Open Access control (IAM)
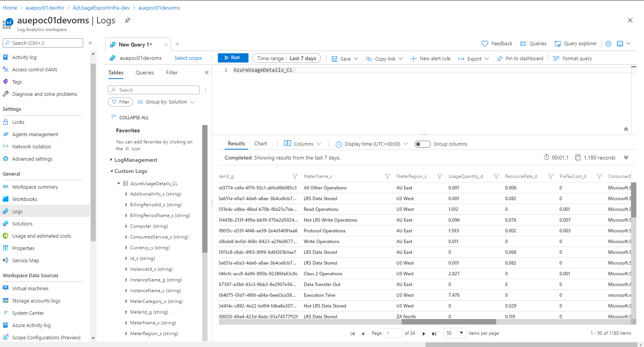The height and width of the screenshot is (347, 644). [34, 69]
